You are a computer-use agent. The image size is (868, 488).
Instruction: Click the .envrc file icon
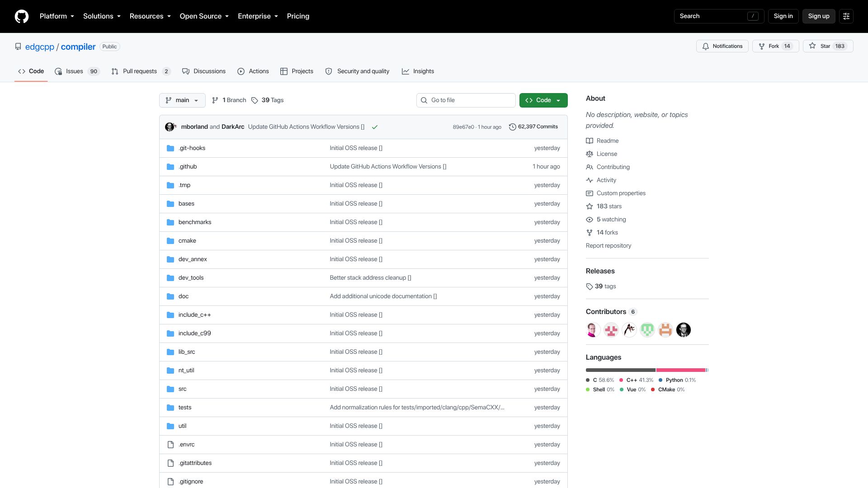(x=170, y=445)
